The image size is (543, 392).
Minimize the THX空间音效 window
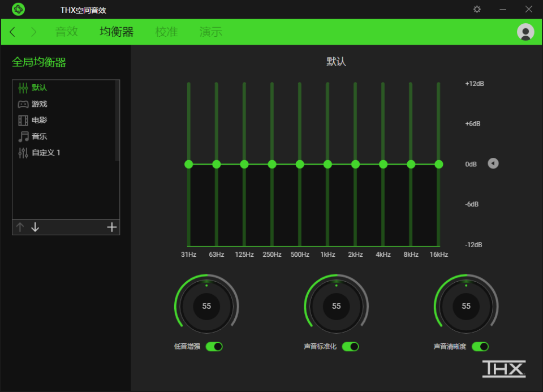(x=503, y=10)
